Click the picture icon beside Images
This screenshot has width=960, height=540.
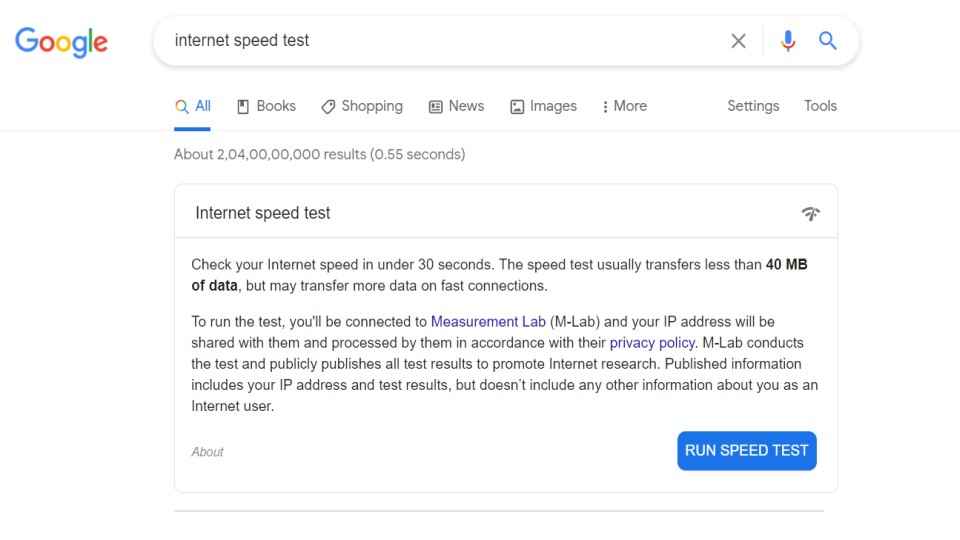click(517, 107)
